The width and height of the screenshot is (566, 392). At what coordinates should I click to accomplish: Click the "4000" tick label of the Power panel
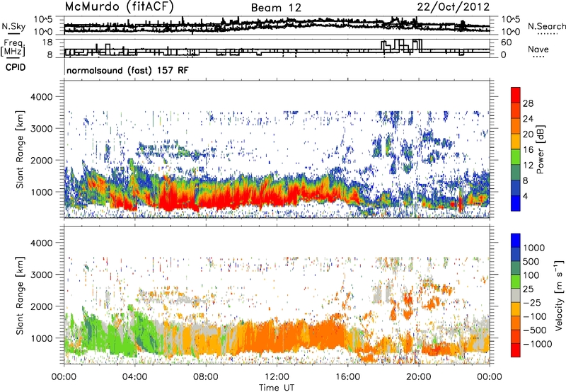[x=41, y=97]
